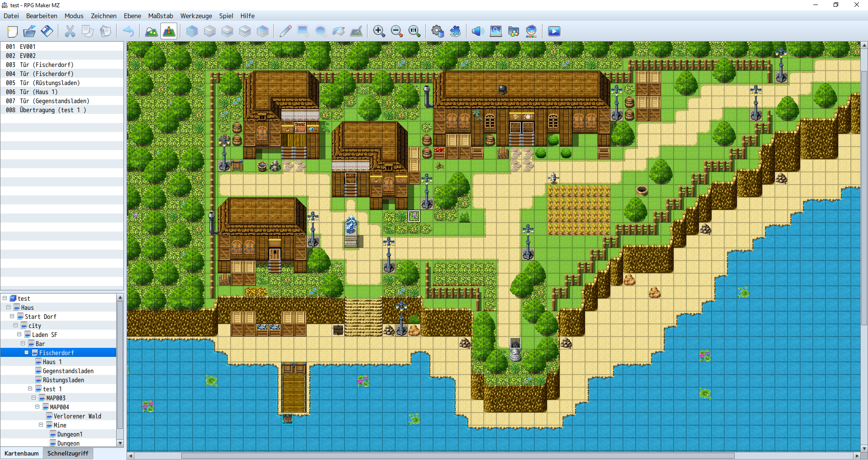Collapse the Fischerdorf map tree node
868x460 pixels.
click(x=27, y=352)
